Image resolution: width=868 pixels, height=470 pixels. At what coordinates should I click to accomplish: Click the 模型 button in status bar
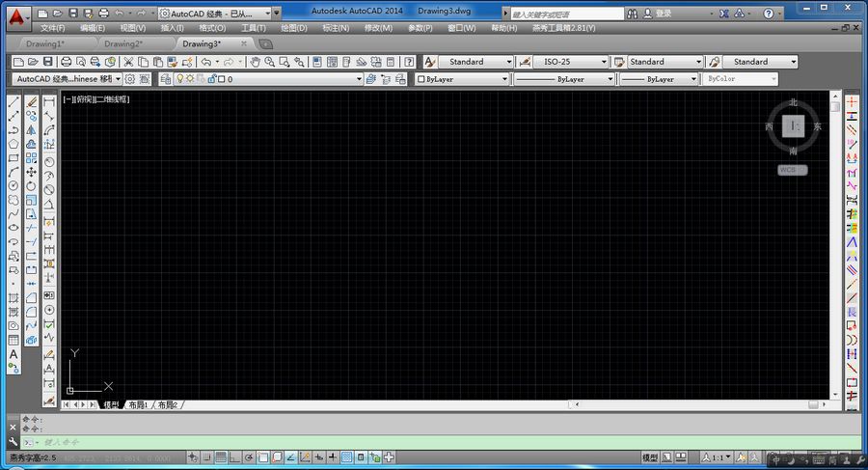click(x=650, y=457)
